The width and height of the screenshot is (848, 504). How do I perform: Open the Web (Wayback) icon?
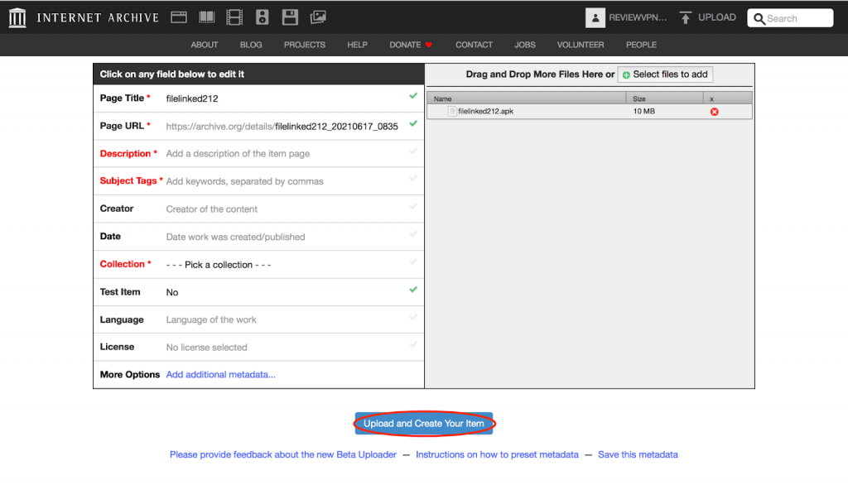179,17
